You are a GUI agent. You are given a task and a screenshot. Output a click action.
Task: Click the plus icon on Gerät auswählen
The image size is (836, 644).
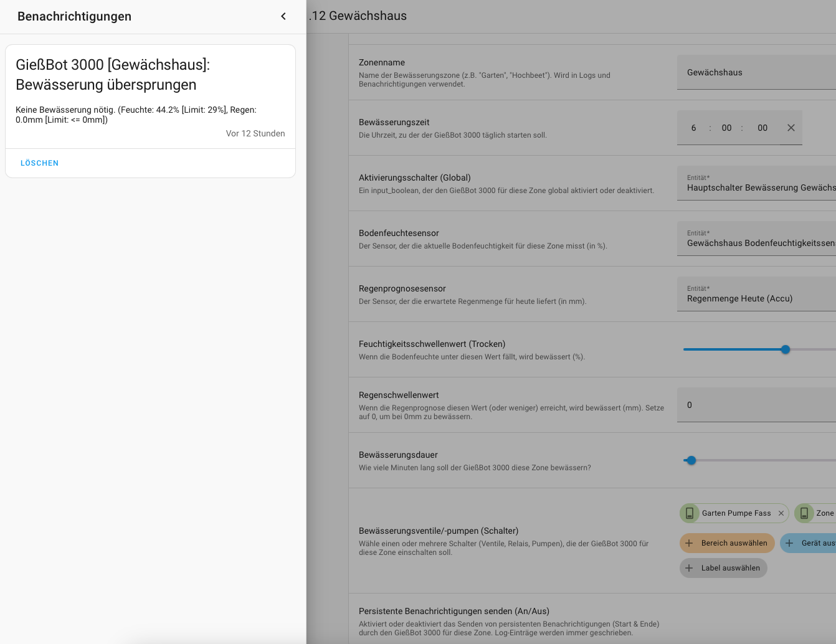click(x=789, y=543)
